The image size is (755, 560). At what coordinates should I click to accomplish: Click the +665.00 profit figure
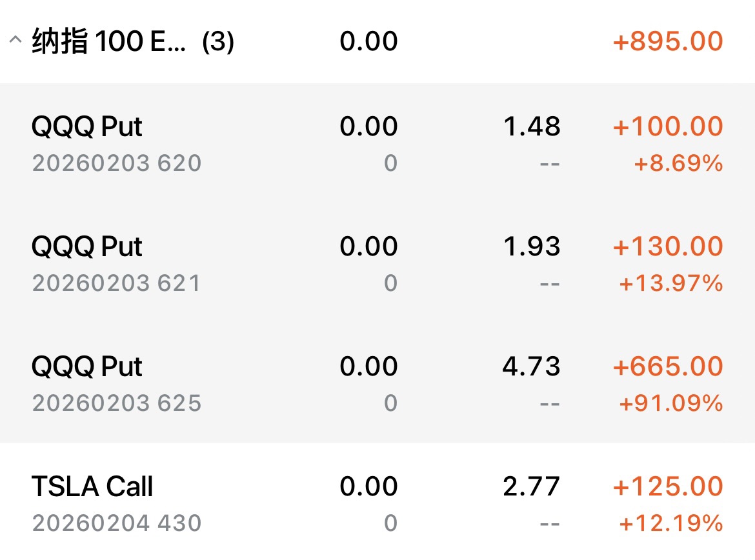point(668,366)
